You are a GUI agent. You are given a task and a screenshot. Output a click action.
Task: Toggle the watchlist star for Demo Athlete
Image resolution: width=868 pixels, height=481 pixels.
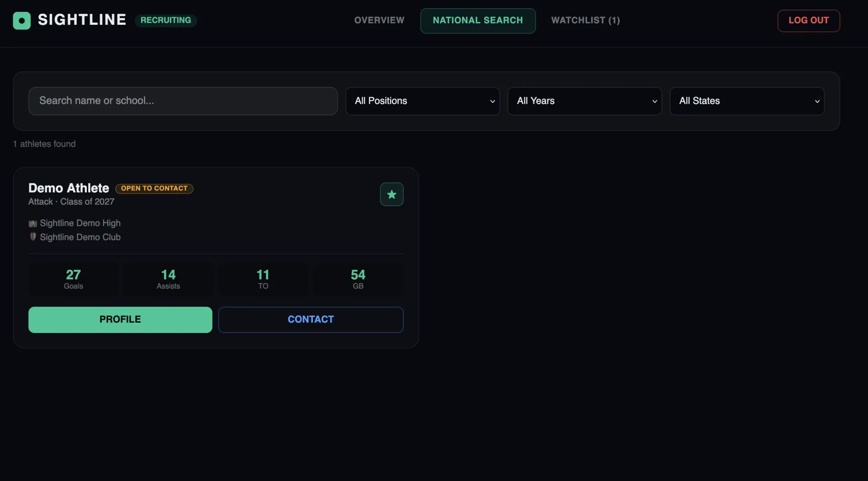coord(392,194)
